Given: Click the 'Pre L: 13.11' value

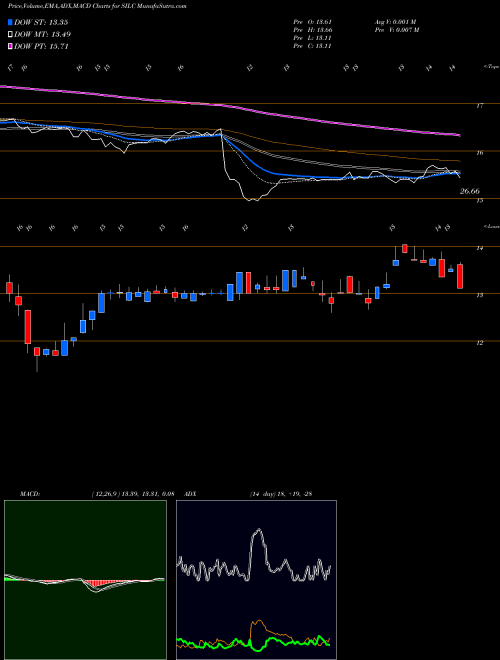Looking at the screenshot, I should pos(312,38).
